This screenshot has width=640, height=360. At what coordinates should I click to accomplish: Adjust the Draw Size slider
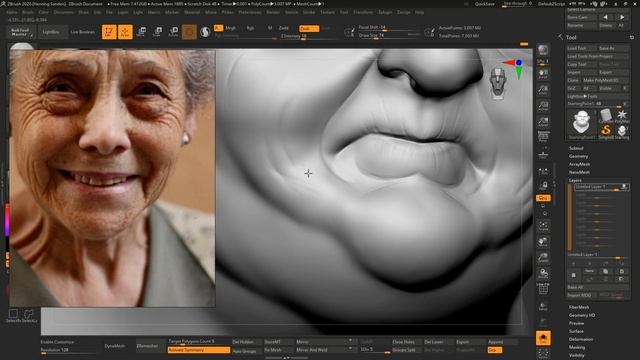pyautogui.click(x=389, y=36)
